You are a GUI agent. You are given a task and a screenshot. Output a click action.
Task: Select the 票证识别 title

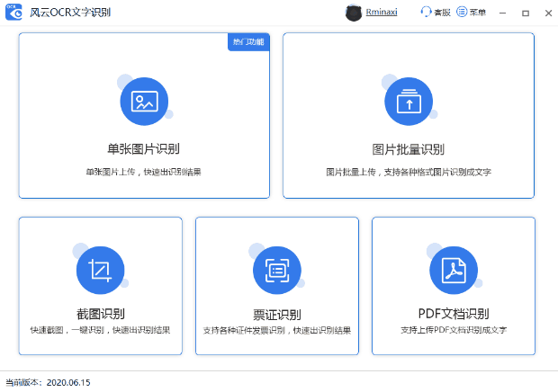[277, 315]
